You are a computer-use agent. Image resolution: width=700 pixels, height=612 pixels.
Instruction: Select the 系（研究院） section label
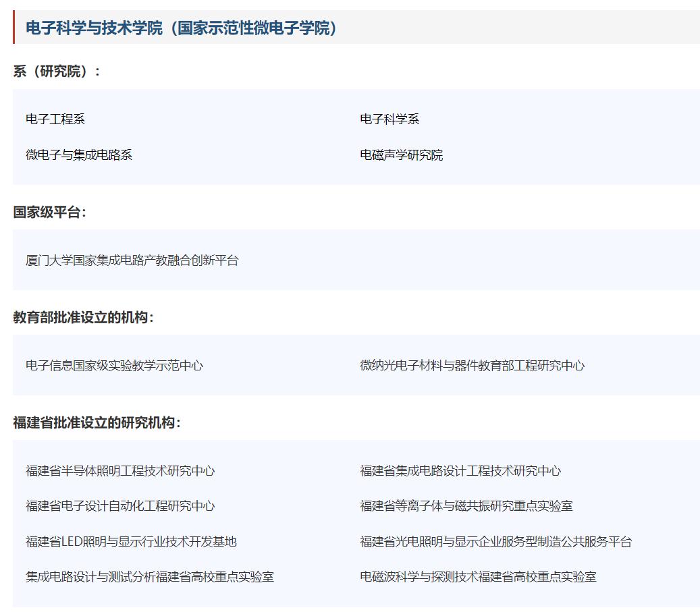pos(57,71)
